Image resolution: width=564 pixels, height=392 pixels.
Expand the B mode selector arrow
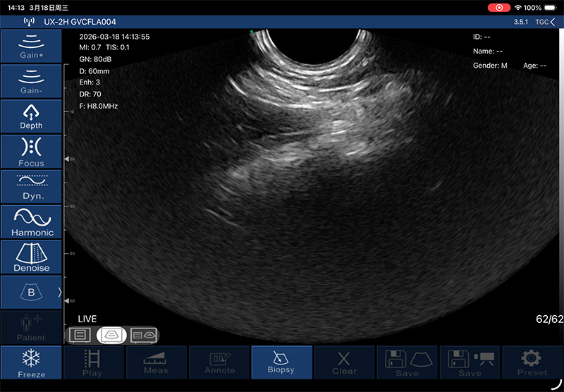(x=59, y=291)
